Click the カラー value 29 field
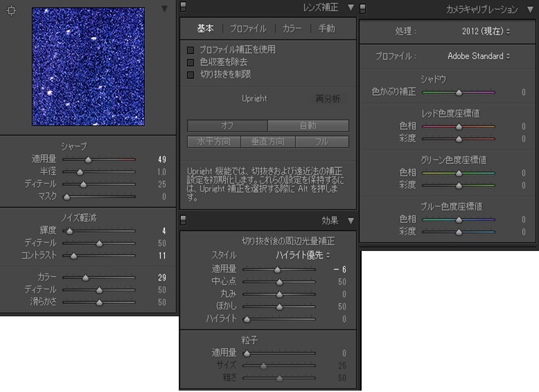 tap(162, 278)
